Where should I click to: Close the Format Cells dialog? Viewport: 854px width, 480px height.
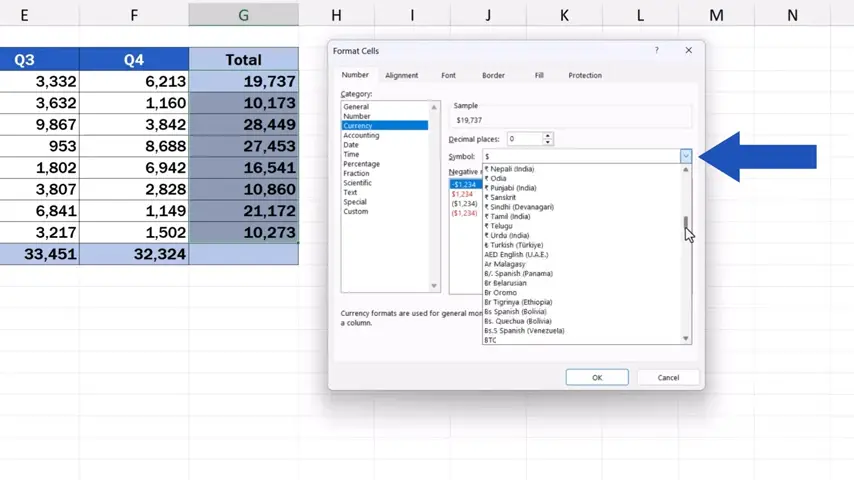click(688, 50)
